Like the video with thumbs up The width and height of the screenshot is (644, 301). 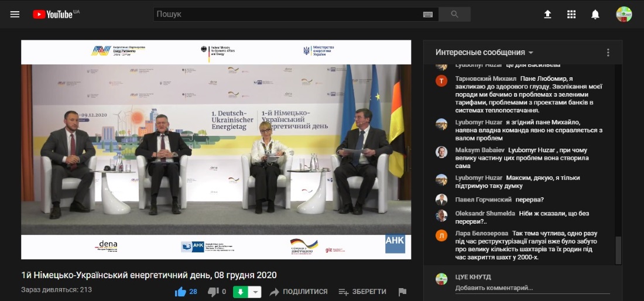(x=180, y=292)
